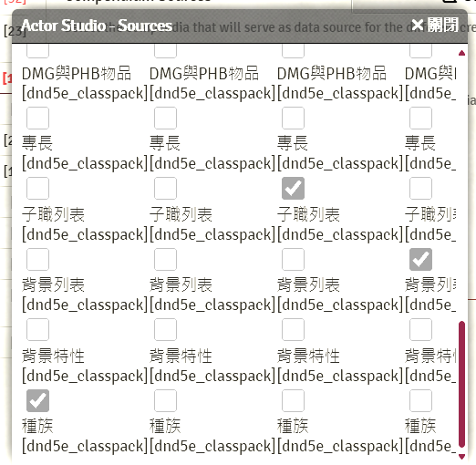Check the 專長 checkbox in the third column

click(293, 118)
